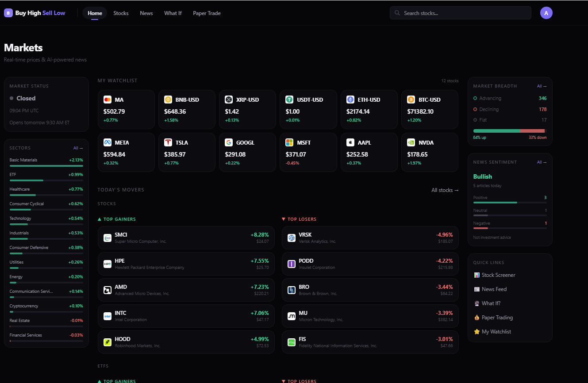
Task: Click the AAPL Apple logo icon
Action: pyautogui.click(x=350, y=142)
